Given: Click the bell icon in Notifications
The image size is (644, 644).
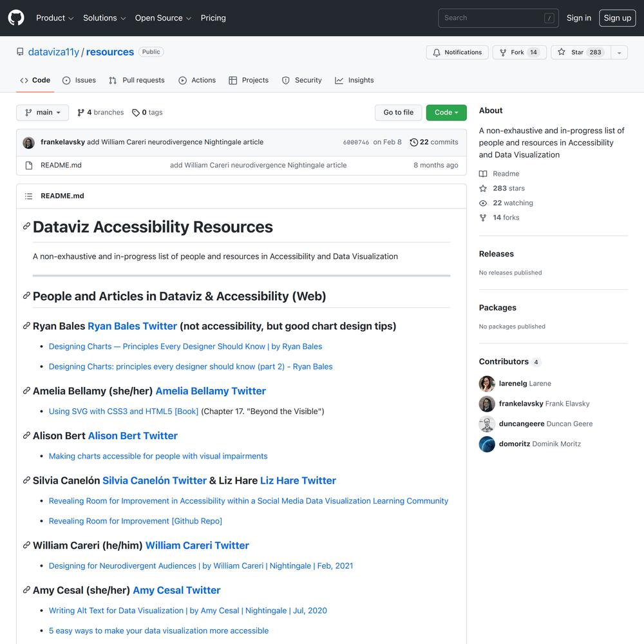Looking at the screenshot, I should 437,52.
